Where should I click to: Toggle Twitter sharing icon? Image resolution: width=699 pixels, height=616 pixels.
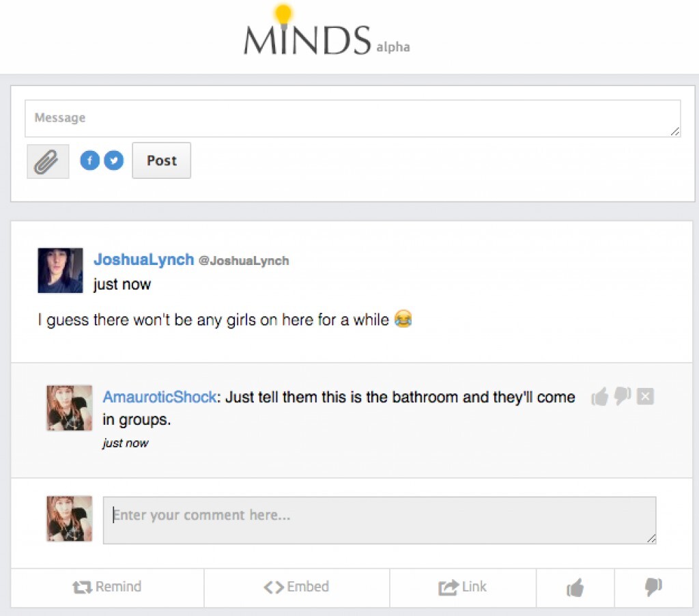[114, 160]
